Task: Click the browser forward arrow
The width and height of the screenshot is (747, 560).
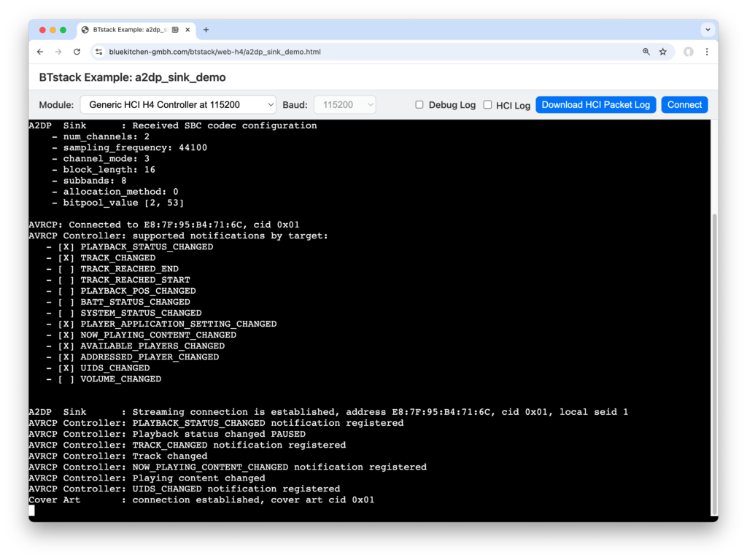Action: [58, 52]
